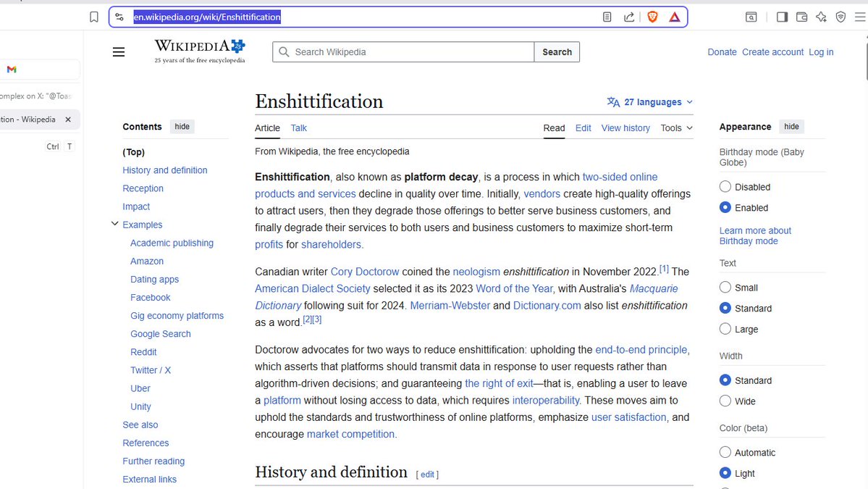The image size is (868, 489).
Task: Click the Search button
Action: point(557,52)
